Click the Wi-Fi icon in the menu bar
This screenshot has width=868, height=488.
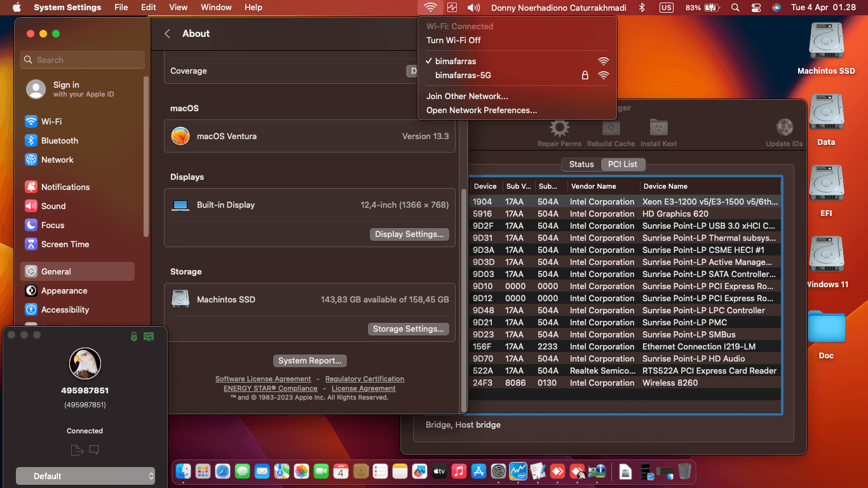(x=431, y=8)
